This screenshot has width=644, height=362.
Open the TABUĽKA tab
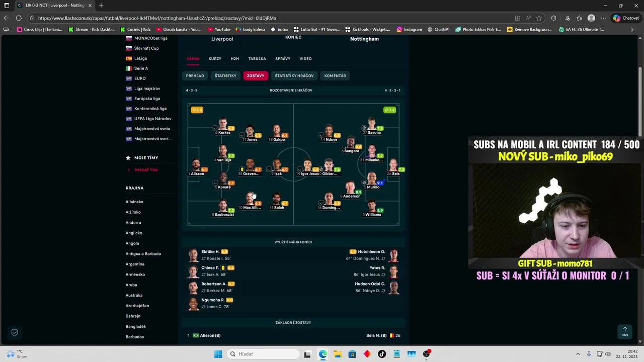pos(257,59)
